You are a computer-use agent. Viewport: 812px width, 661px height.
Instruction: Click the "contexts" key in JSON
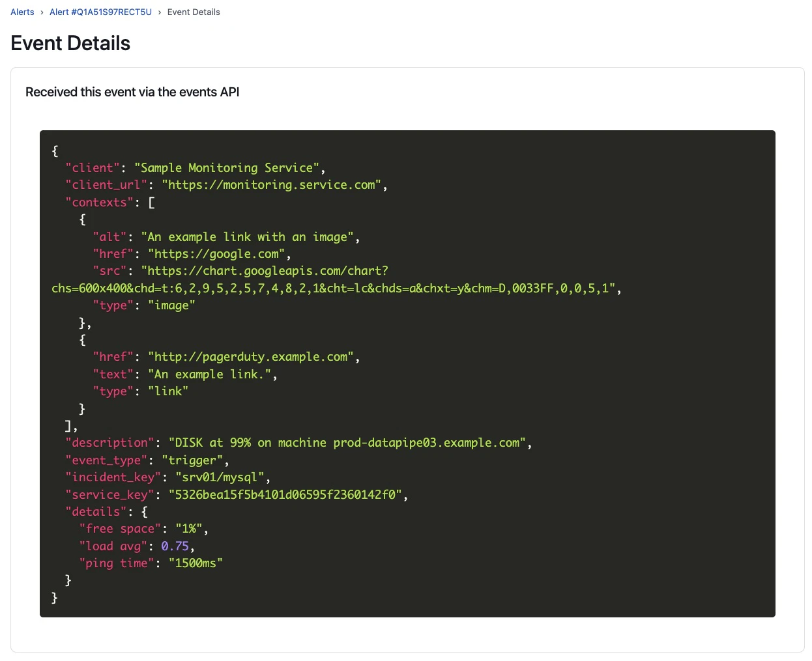99,203
